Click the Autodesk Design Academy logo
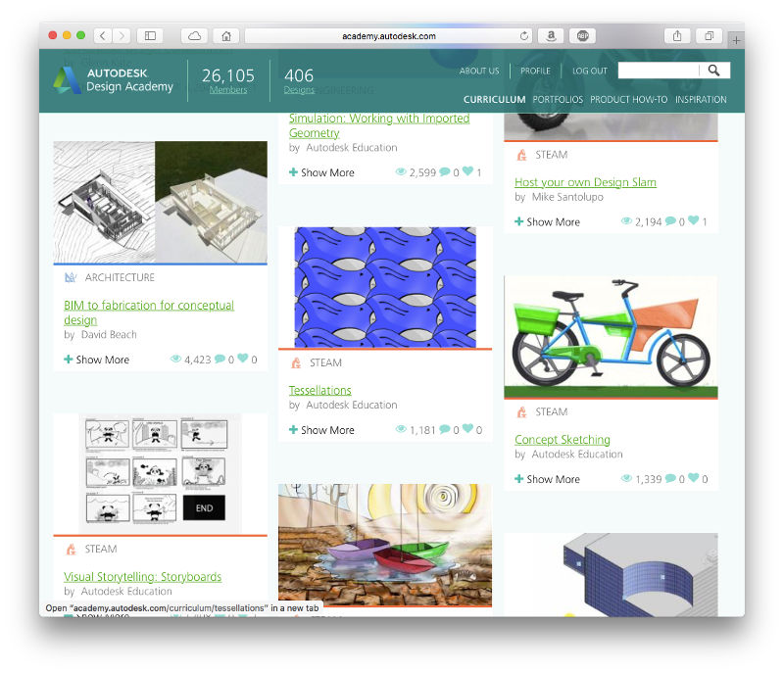This screenshot has width=784, height=673. tap(114, 80)
